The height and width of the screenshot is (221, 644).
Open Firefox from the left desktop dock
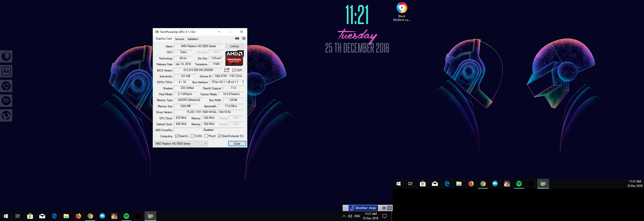click(x=6, y=56)
